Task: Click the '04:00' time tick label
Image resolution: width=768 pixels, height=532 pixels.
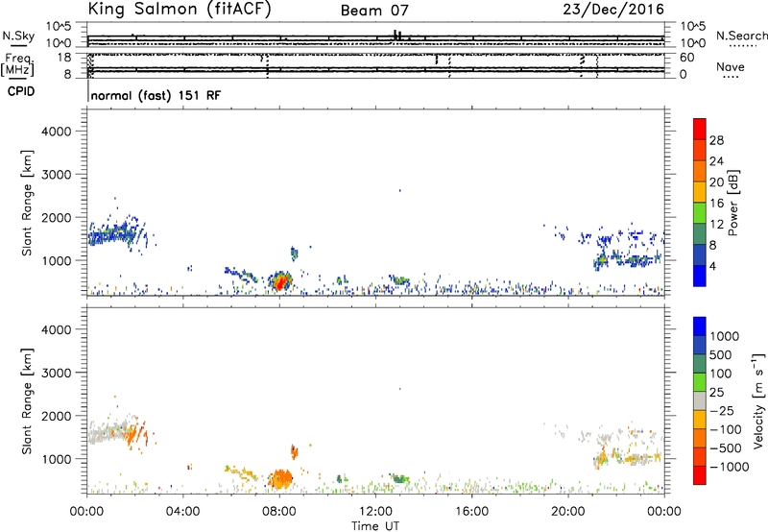Action: coord(183,512)
